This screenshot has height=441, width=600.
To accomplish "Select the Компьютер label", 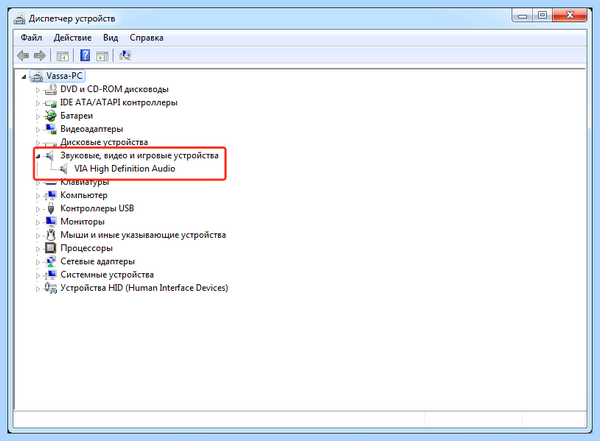I will tap(84, 195).
